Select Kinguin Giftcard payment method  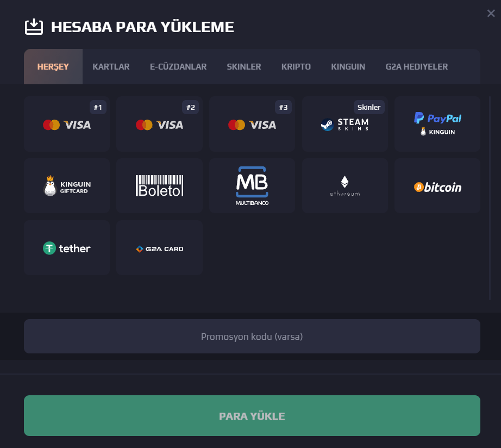click(x=67, y=185)
